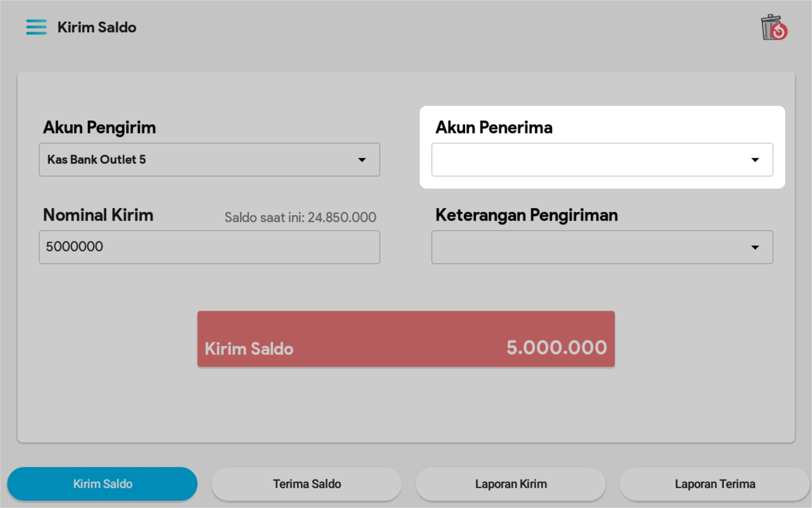The image size is (812, 508).
Task: Open the Laporan Kirim tab
Action: pos(511,484)
